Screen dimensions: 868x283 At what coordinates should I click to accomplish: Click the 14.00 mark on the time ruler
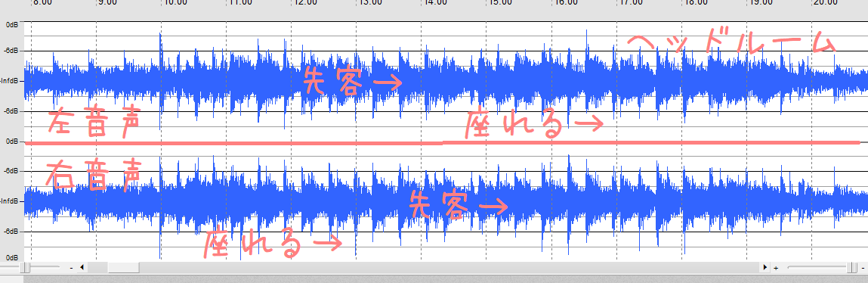point(435,3)
